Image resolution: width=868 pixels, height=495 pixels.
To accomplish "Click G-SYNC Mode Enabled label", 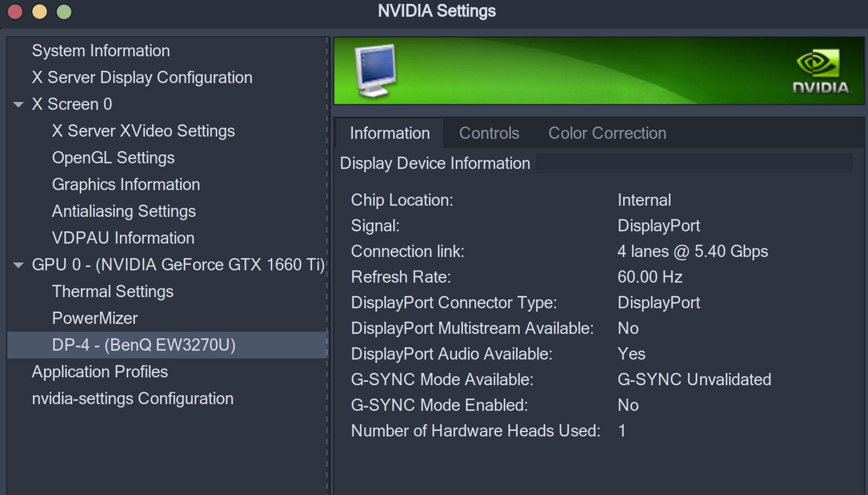I will [x=440, y=405].
